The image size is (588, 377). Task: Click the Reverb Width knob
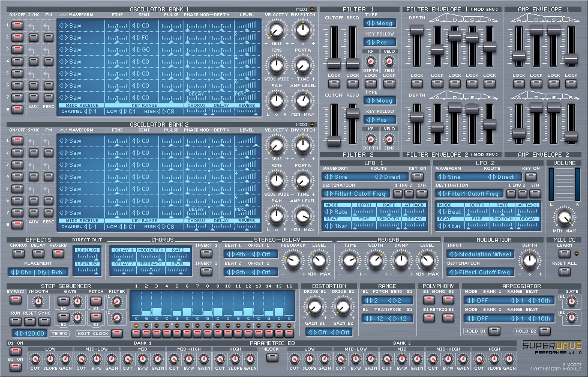(376, 261)
